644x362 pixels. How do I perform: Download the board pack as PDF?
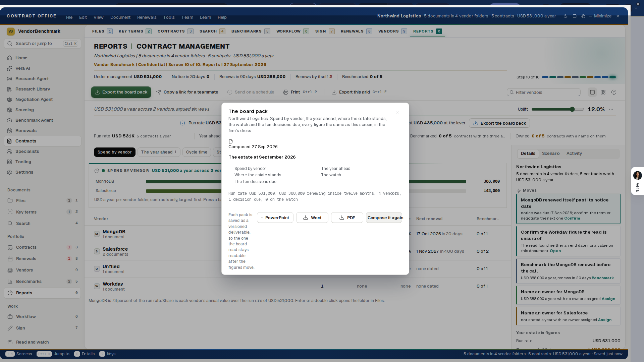point(347,218)
